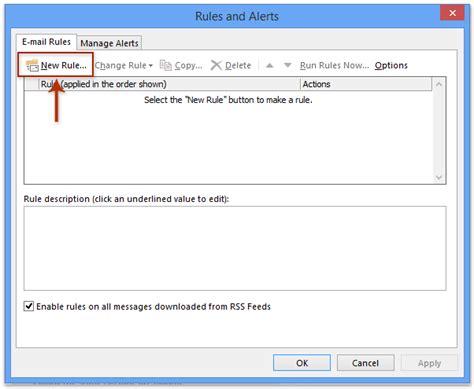Click the Actions column header
474x389 pixels.
point(366,84)
